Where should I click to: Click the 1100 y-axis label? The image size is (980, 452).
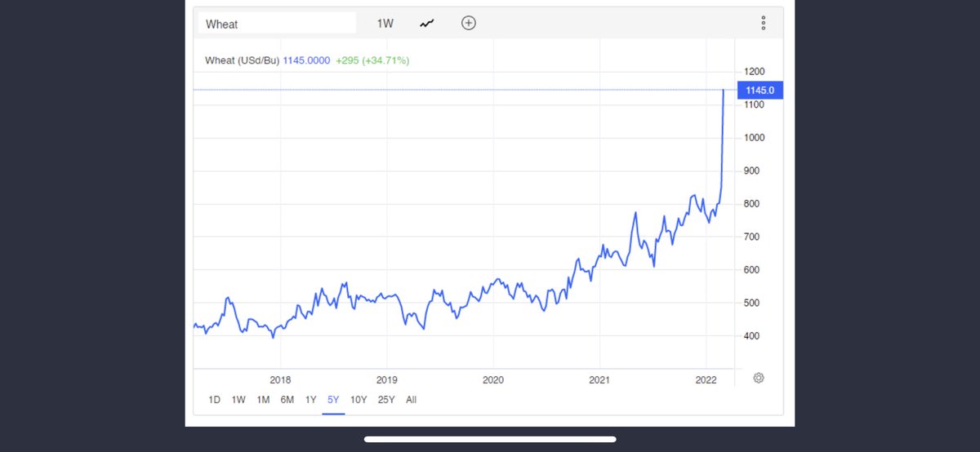click(754, 105)
